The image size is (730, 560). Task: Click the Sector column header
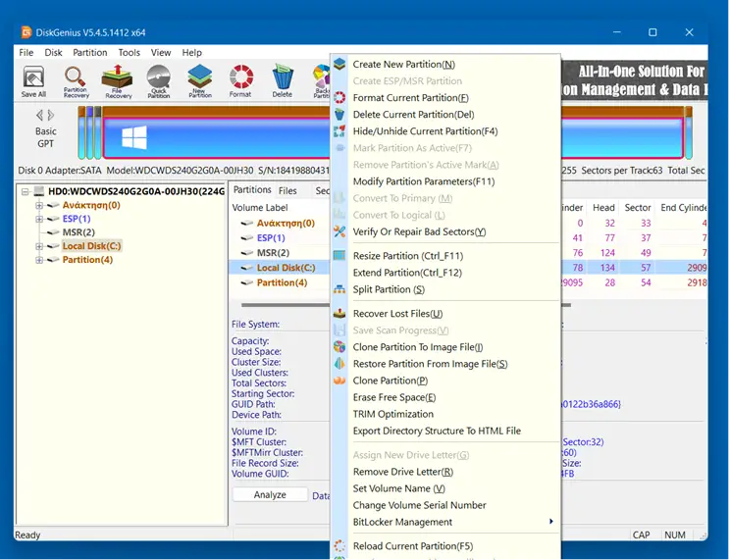click(638, 208)
